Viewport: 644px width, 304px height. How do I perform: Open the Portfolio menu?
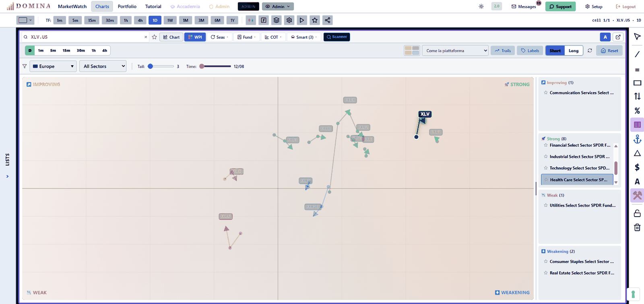(x=127, y=6)
